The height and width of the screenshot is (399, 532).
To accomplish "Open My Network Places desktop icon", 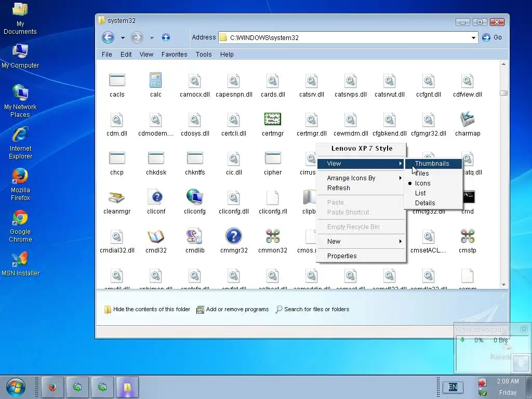I will click(20, 101).
